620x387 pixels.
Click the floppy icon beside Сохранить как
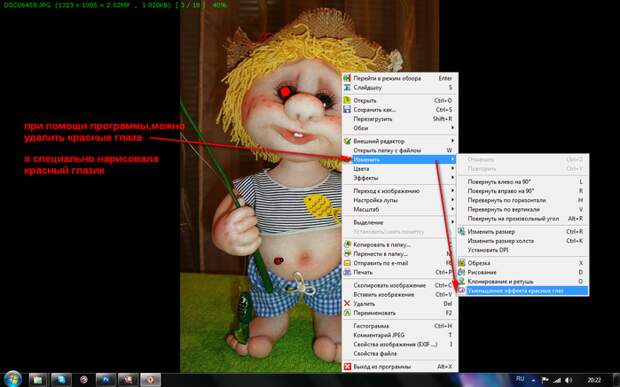click(x=347, y=109)
